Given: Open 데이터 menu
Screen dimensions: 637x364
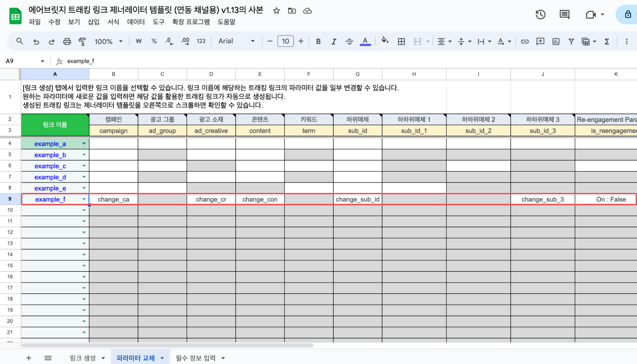Looking at the screenshot, I should [x=136, y=22].
